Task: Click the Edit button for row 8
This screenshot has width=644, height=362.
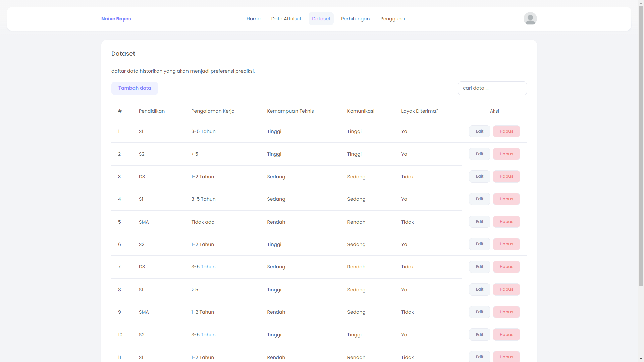Action: (x=479, y=289)
